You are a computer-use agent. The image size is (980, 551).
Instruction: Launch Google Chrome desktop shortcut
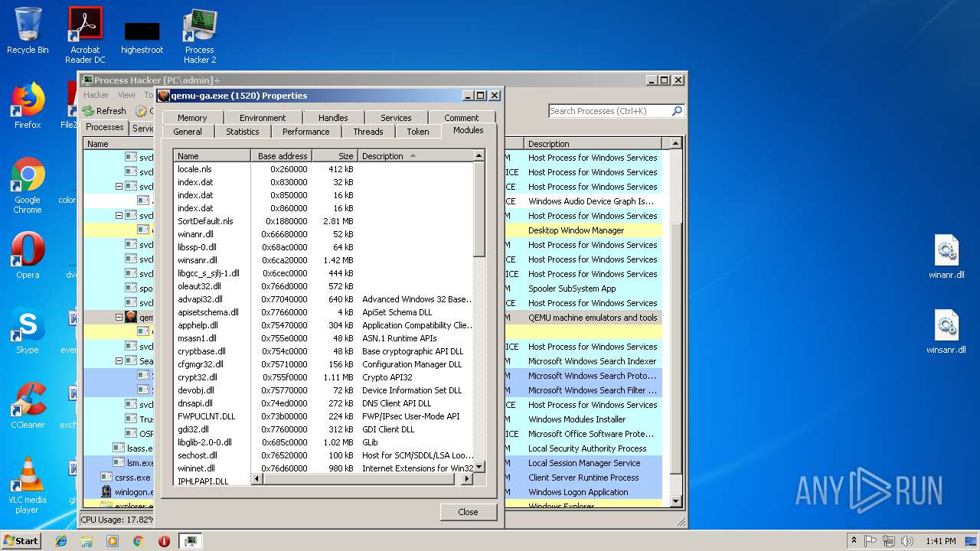[x=28, y=185]
